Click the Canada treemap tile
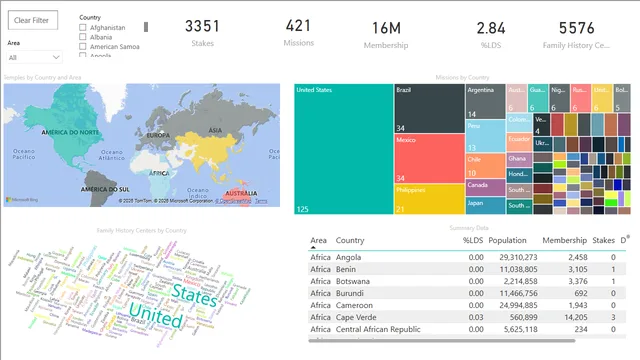The width and height of the screenshot is (640, 360). [x=486, y=188]
